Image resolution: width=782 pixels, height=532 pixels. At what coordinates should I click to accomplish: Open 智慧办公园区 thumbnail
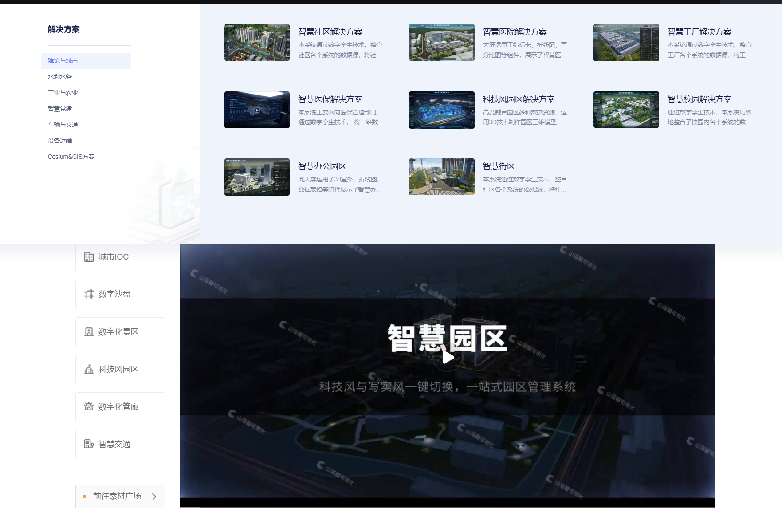(x=257, y=177)
